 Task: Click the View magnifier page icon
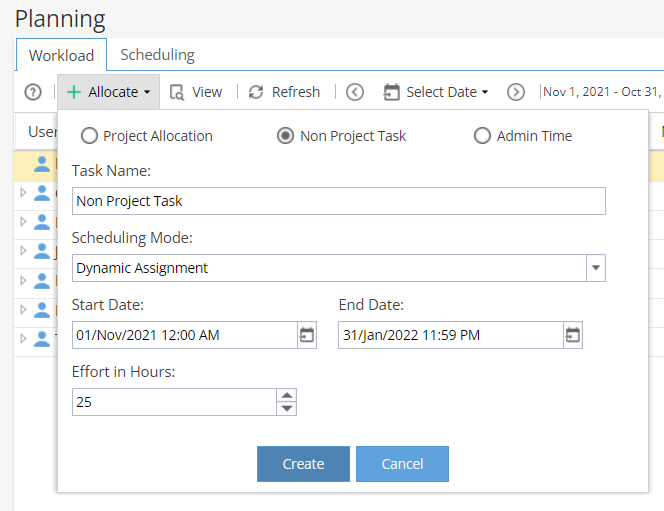coord(177,92)
